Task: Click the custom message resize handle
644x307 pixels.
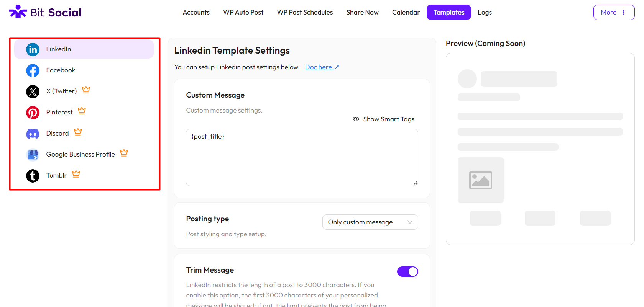Action: 415,183
